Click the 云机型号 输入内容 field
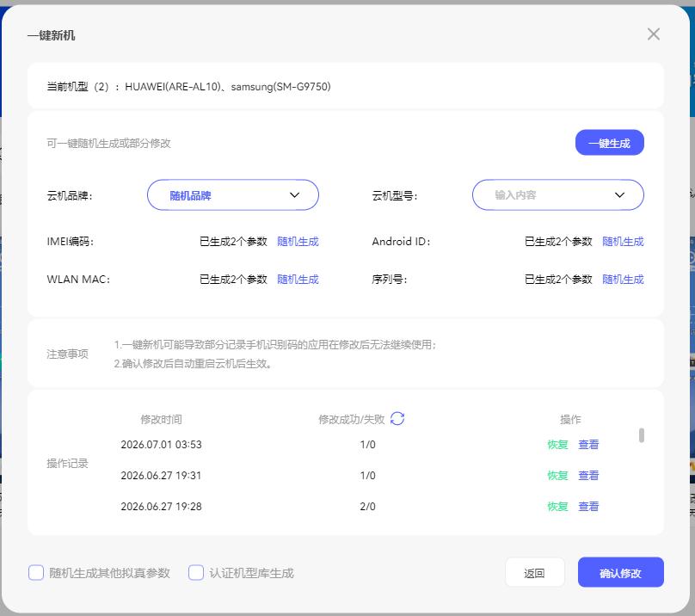 click(x=558, y=195)
